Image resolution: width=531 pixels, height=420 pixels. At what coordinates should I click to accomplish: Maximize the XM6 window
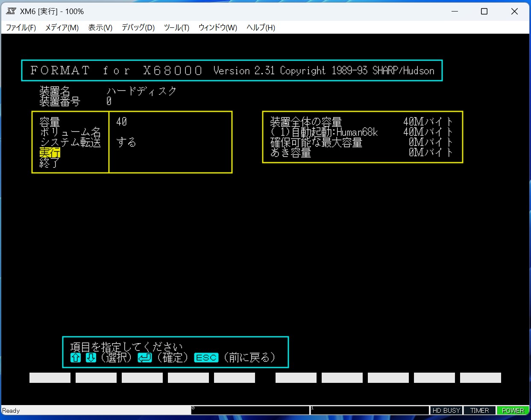click(484, 12)
